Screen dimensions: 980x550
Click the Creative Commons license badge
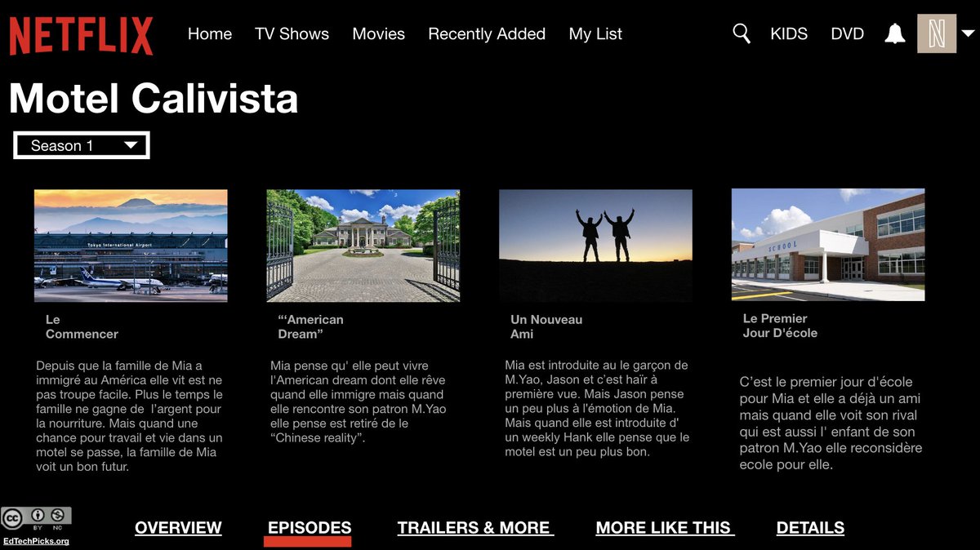pyautogui.click(x=36, y=518)
